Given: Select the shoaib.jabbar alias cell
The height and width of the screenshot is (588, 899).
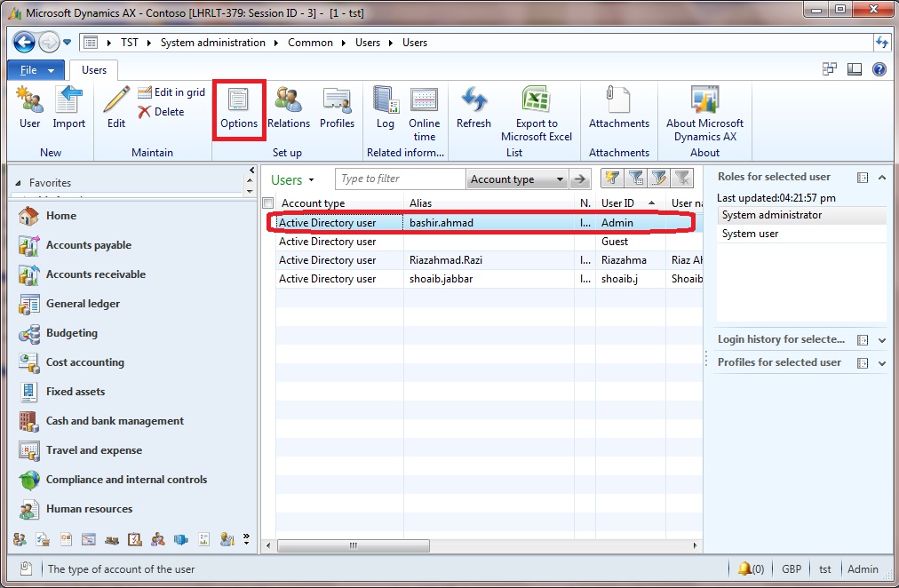Looking at the screenshot, I should pos(441,279).
